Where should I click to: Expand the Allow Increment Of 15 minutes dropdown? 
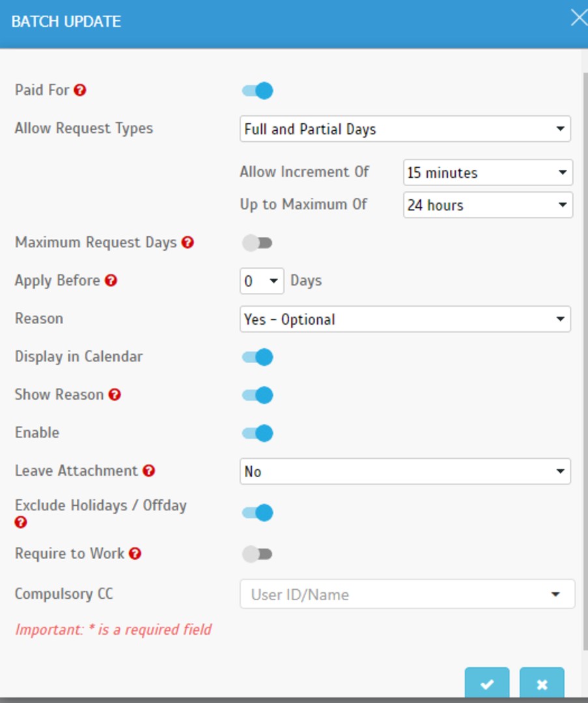487,172
